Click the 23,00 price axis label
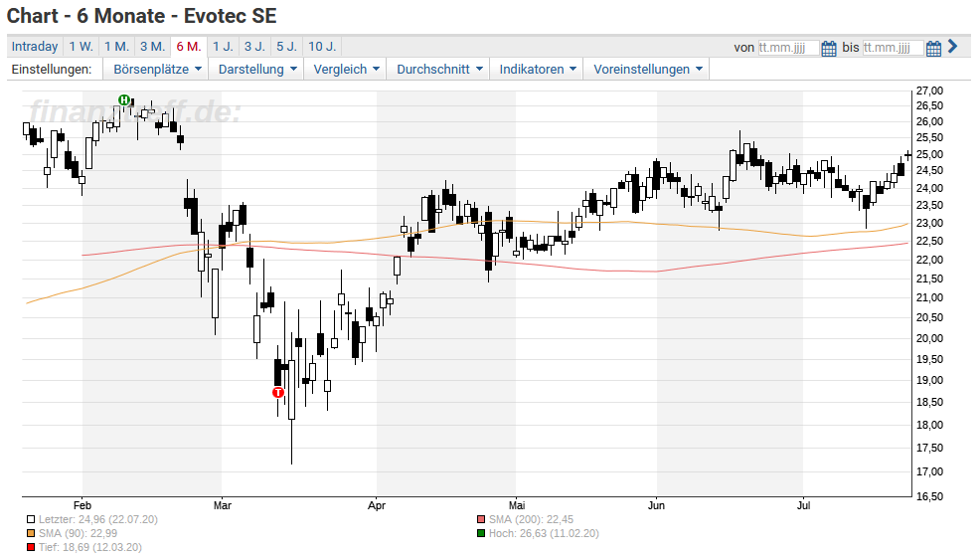 pos(929,224)
